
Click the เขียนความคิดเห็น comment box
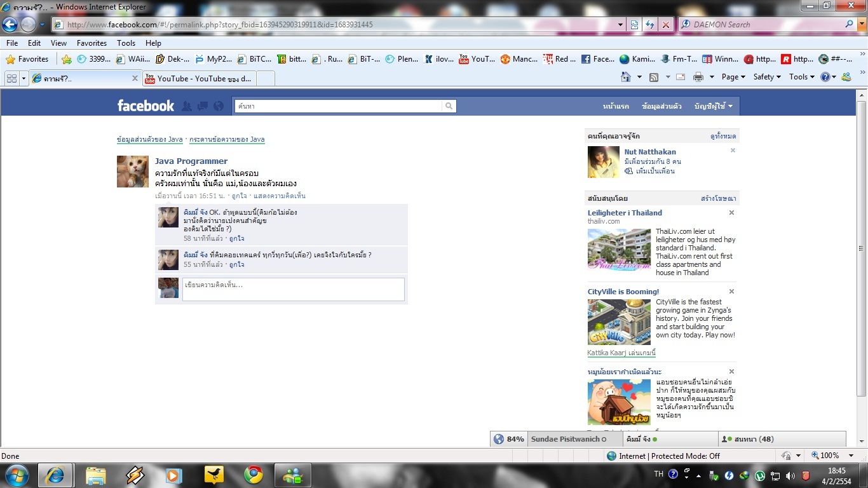click(294, 289)
